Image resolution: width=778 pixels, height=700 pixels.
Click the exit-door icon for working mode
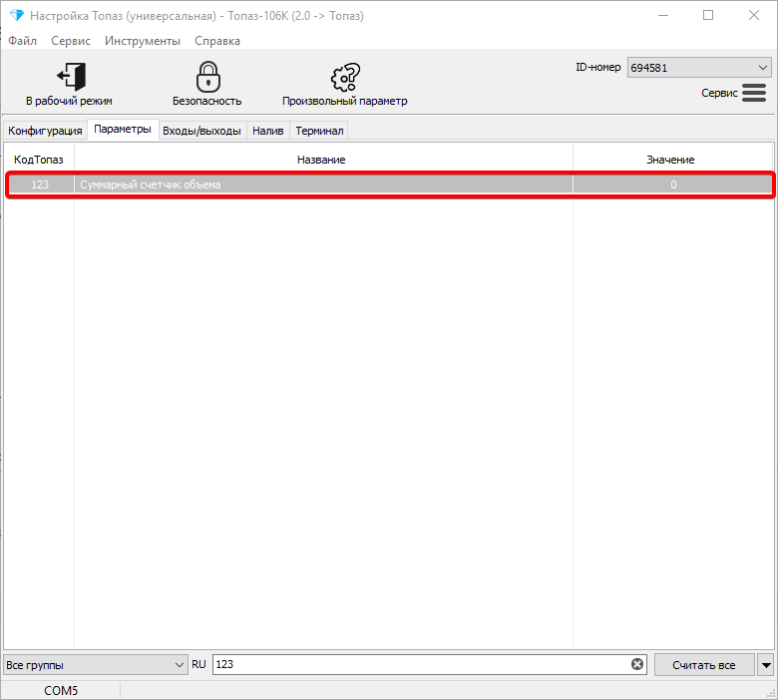[72, 77]
